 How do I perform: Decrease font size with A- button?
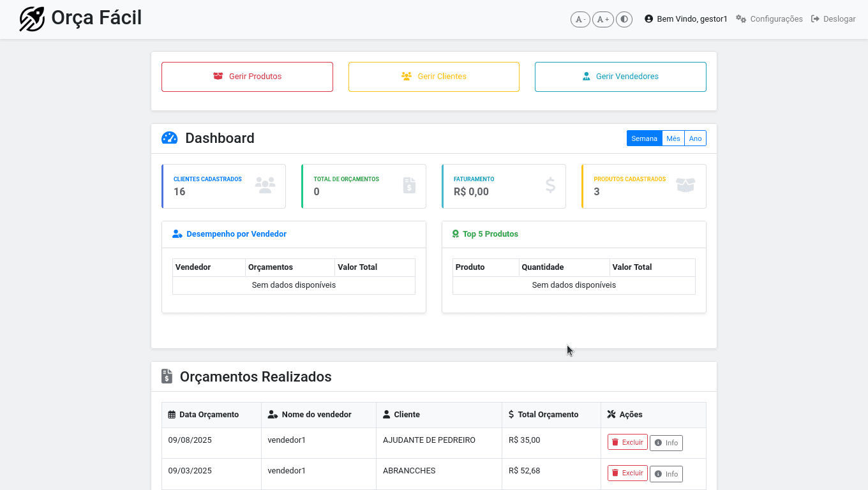[580, 19]
